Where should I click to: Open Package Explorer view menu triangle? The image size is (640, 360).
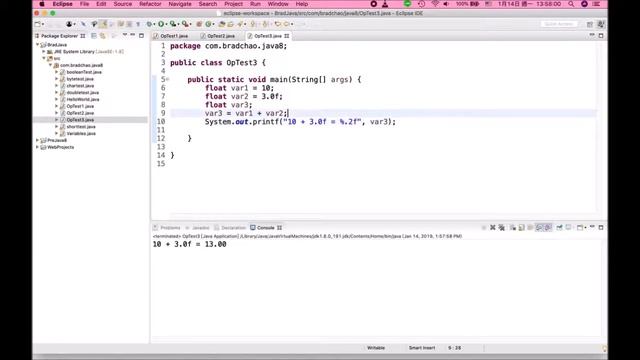click(124, 36)
